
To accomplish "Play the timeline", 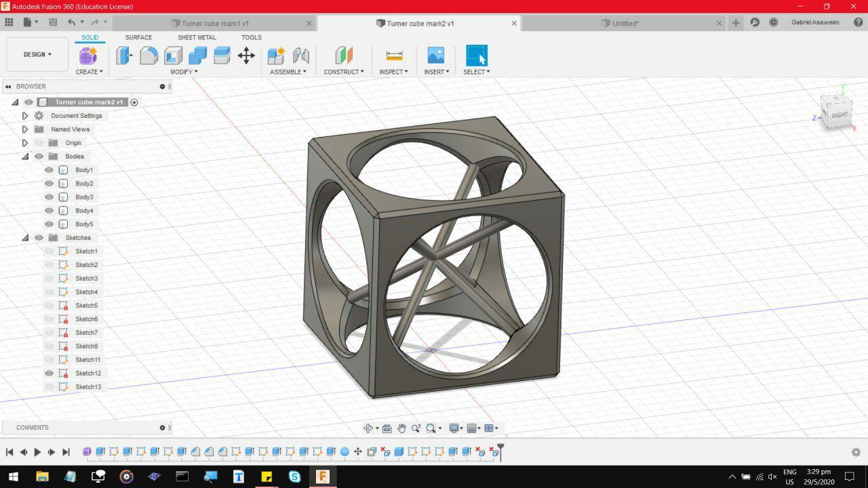I will [x=37, y=452].
